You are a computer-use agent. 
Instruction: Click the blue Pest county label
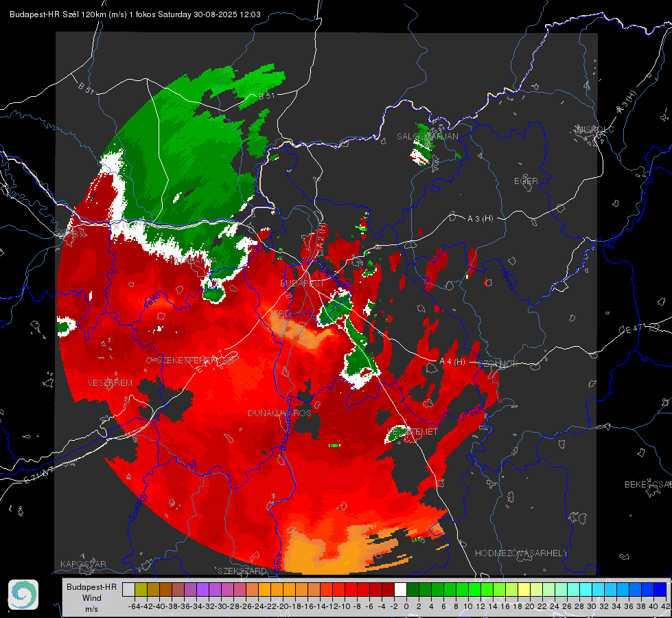tap(473, 413)
